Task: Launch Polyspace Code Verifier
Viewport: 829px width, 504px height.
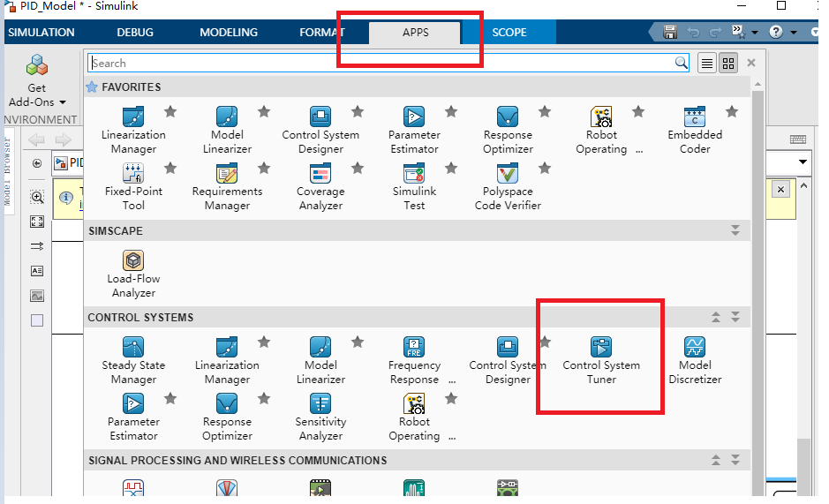Action: click(x=508, y=186)
